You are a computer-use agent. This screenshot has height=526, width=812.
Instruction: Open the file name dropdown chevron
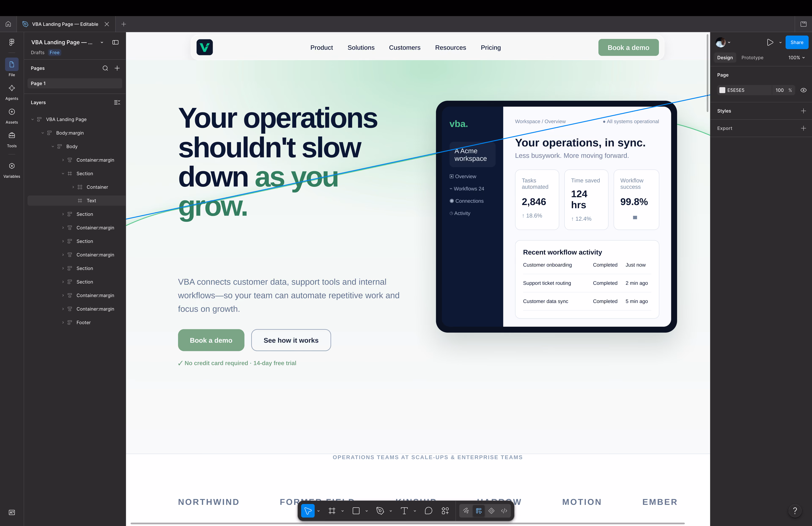pos(102,42)
